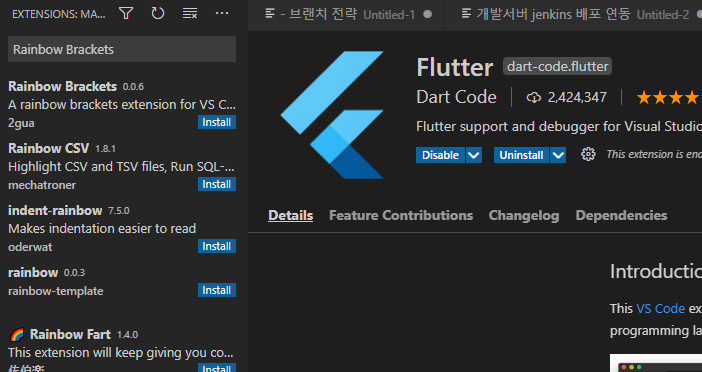Open the Changelog tab
This screenshot has width=702, height=372.
[x=524, y=215]
